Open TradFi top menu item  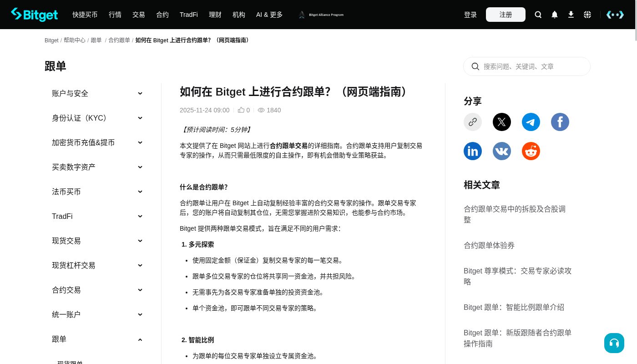pyautogui.click(x=189, y=15)
